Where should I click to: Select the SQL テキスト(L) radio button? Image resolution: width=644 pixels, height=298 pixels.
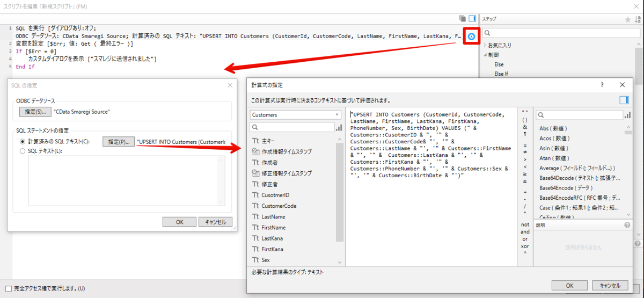[x=22, y=151]
